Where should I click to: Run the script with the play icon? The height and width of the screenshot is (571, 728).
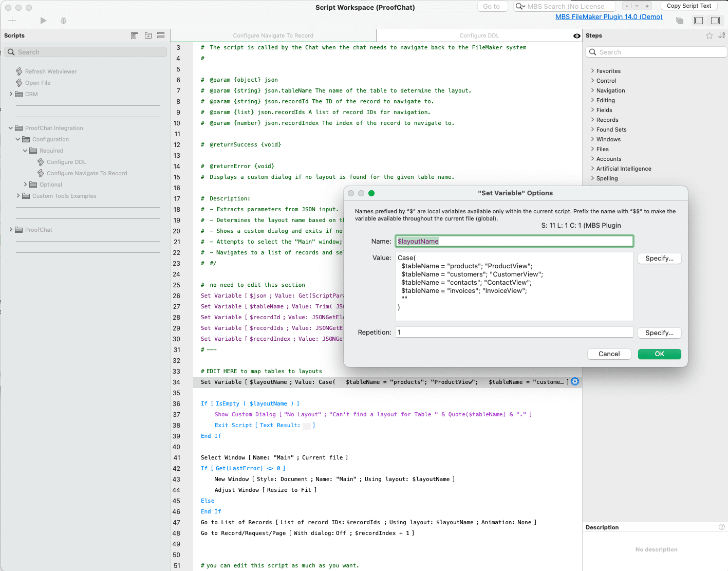(x=43, y=20)
